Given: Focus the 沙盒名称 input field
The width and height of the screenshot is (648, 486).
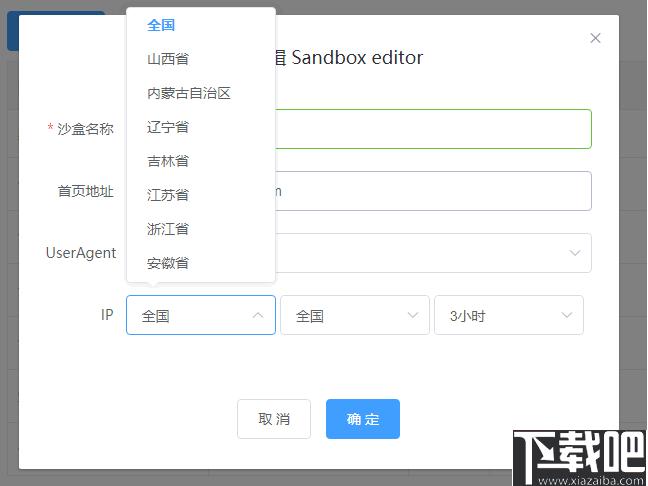Looking at the screenshot, I should coord(433,129).
